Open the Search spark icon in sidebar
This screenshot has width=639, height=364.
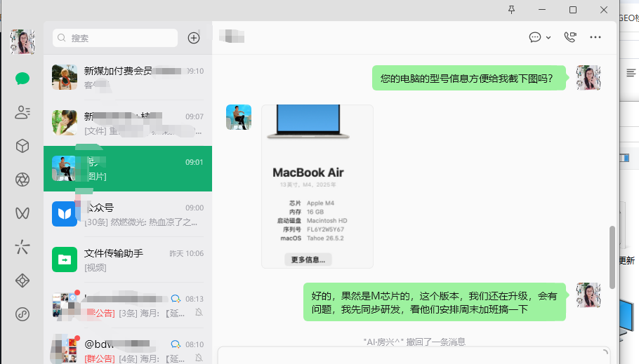(22, 247)
